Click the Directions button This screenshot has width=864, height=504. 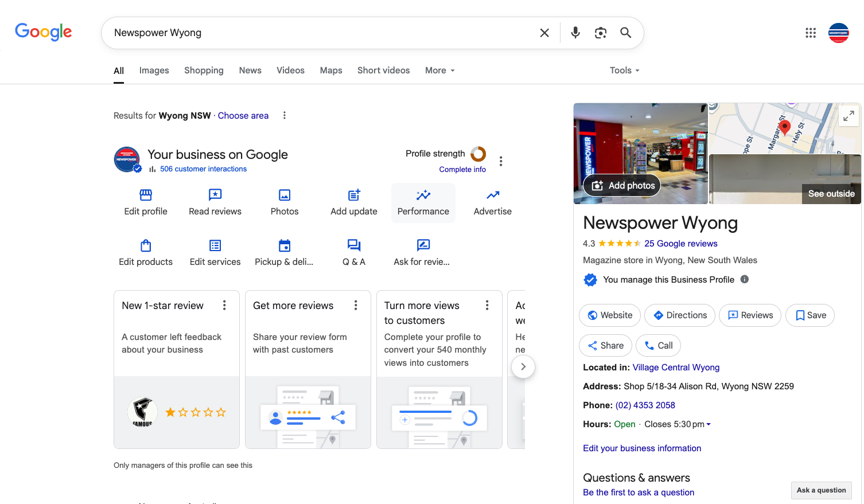680,315
